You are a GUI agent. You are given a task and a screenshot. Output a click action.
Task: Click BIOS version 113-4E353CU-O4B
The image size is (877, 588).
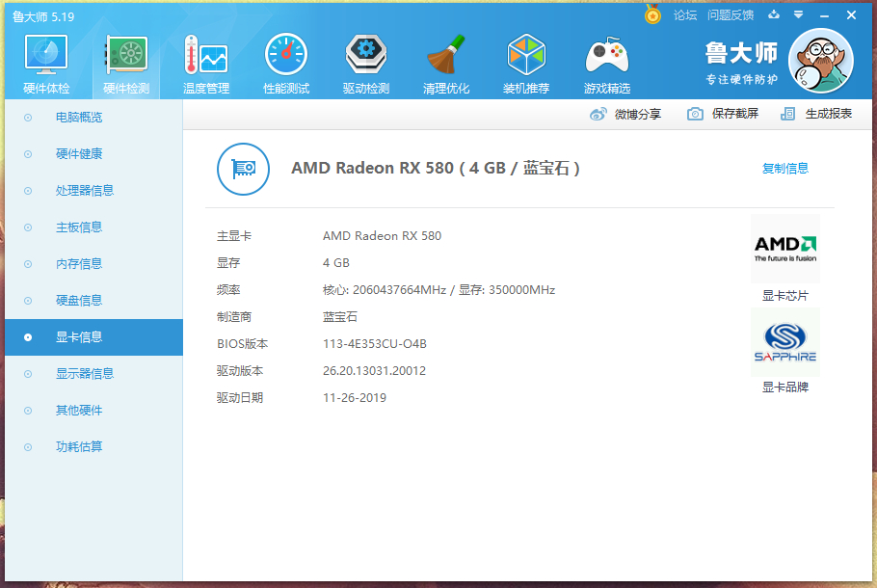coord(375,344)
